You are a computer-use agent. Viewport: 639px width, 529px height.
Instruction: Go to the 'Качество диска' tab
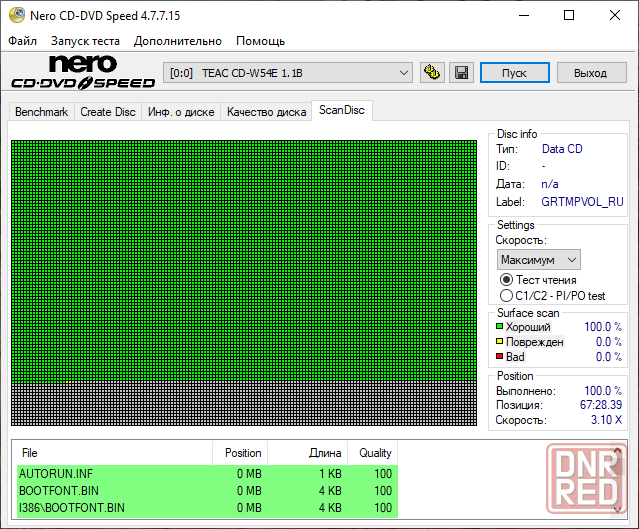pos(266,112)
